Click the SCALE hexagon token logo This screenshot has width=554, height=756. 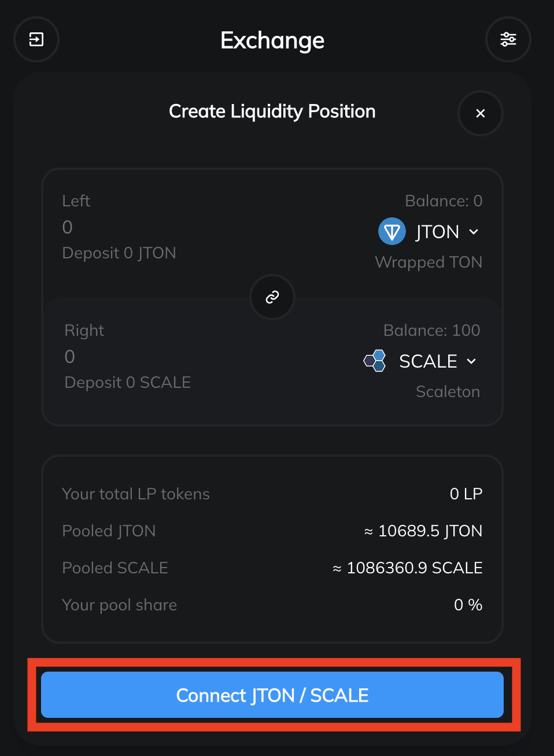coord(375,361)
